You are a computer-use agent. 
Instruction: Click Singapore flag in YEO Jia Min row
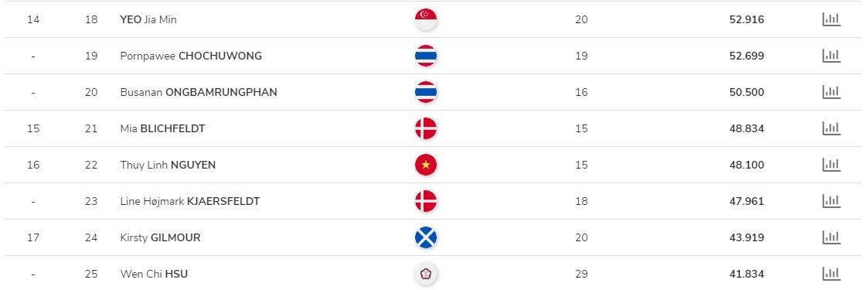click(426, 19)
